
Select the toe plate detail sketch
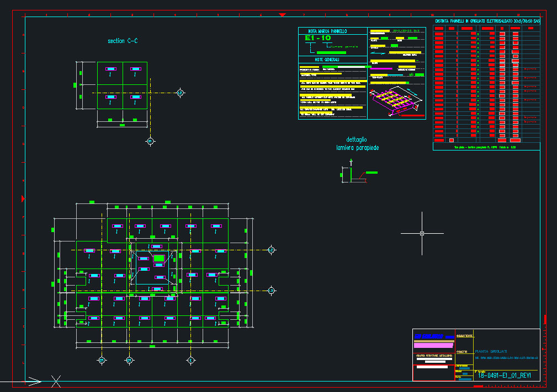click(359, 172)
